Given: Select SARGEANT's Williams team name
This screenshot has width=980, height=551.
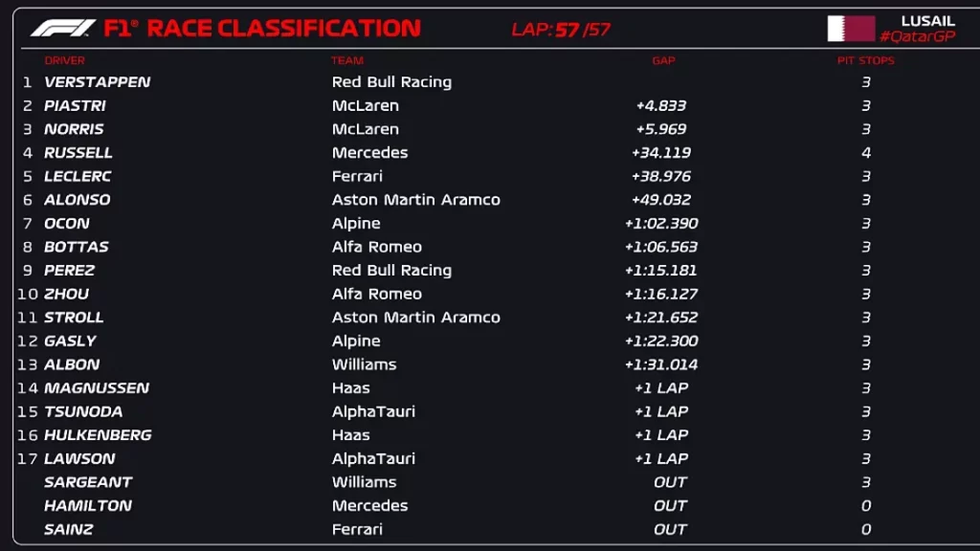Looking at the screenshot, I should coord(364,482).
